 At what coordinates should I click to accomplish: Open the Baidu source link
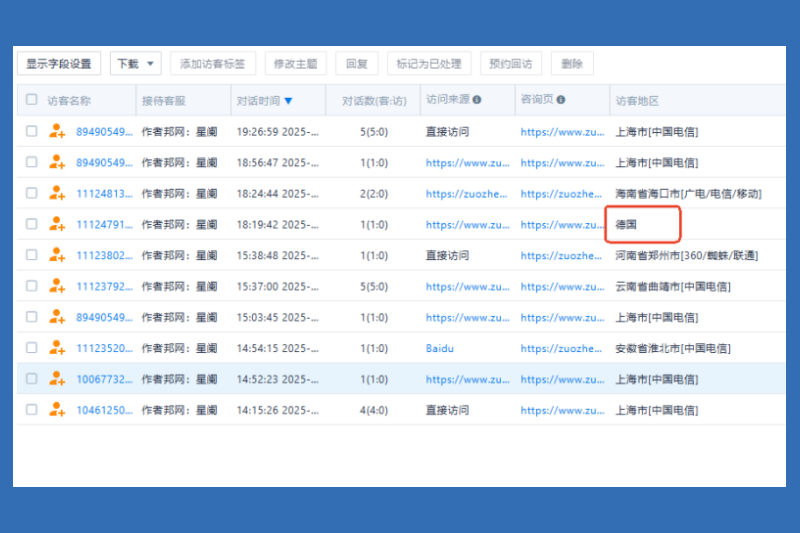pyautogui.click(x=439, y=349)
